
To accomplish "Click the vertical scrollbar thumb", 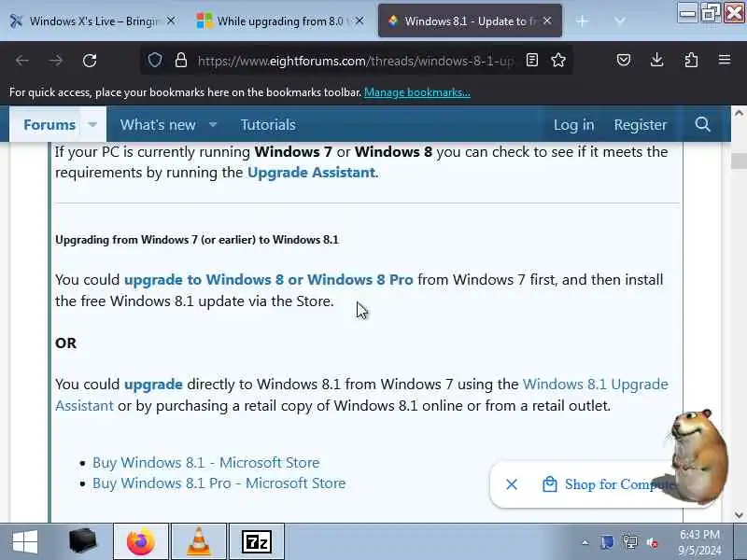I will click(739, 161).
